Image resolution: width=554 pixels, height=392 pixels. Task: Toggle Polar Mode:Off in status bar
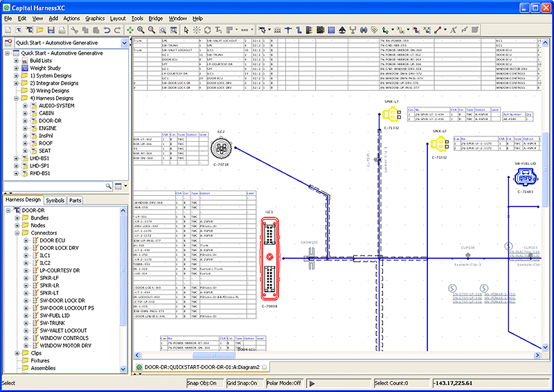(284, 383)
